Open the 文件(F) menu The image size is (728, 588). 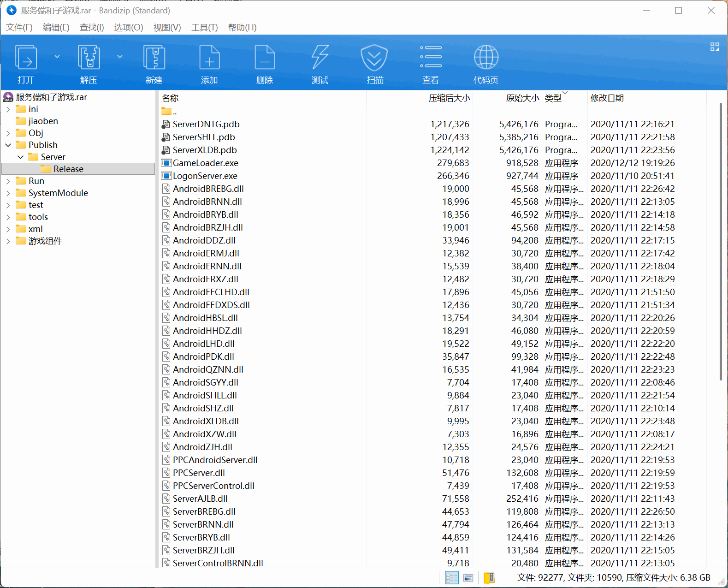click(x=19, y=28)
